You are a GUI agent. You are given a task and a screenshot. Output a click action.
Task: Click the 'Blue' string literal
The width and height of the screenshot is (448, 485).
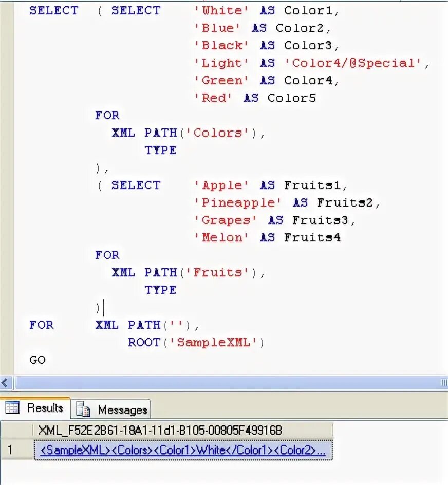(x=217, y=28)
